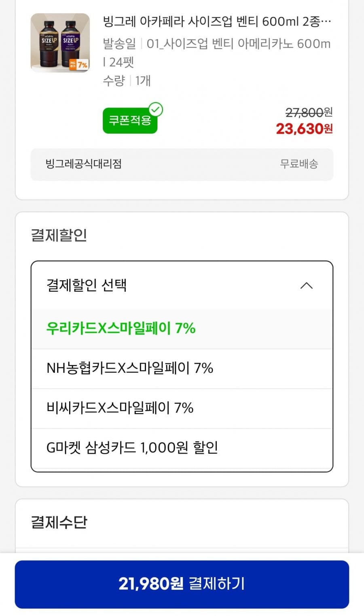Tap the 수량 1개 quantity line
The width and height of the screenshot is (364, 616).
tap(127, 81)
